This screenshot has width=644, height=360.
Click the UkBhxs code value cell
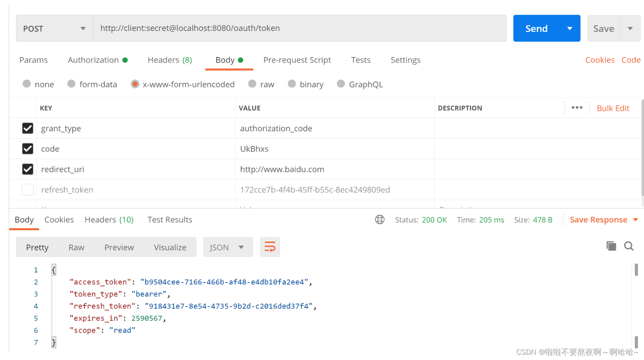tap(334, 149)
